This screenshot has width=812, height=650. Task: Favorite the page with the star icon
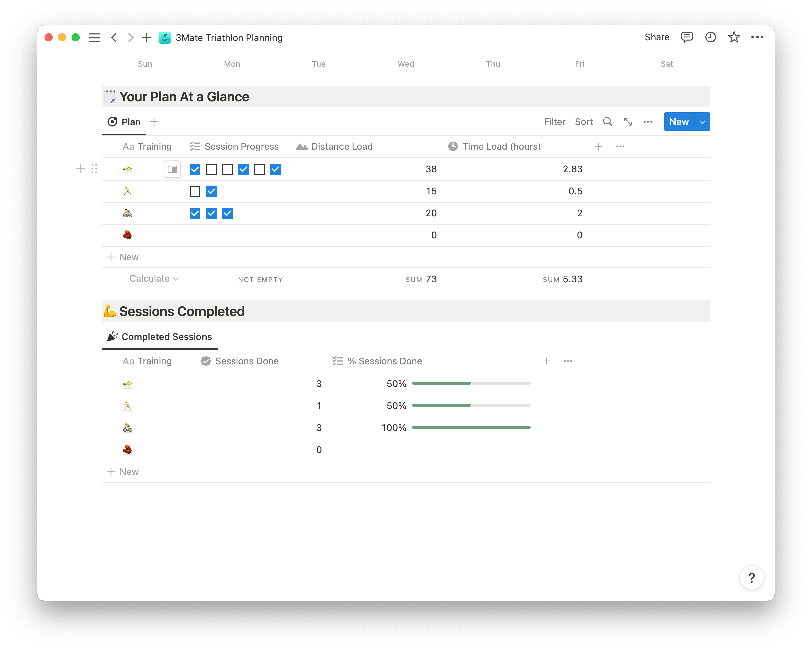coord(734,37)
